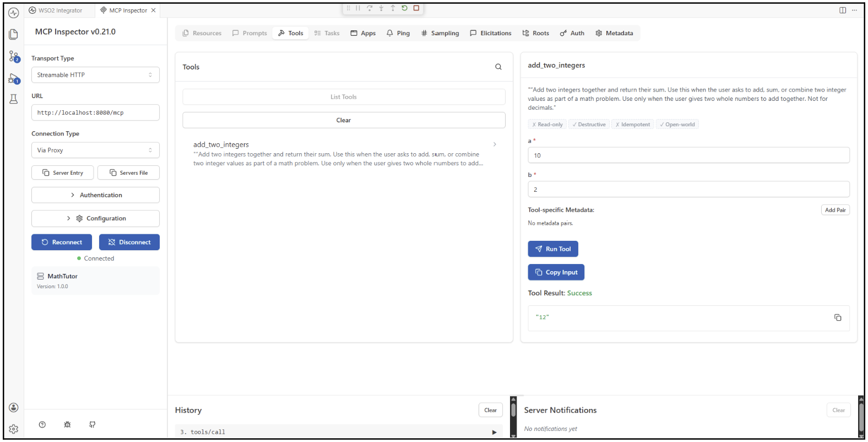Select the Tools tab
The height and width of the screenshot is (442, 868).
(291, 33)
